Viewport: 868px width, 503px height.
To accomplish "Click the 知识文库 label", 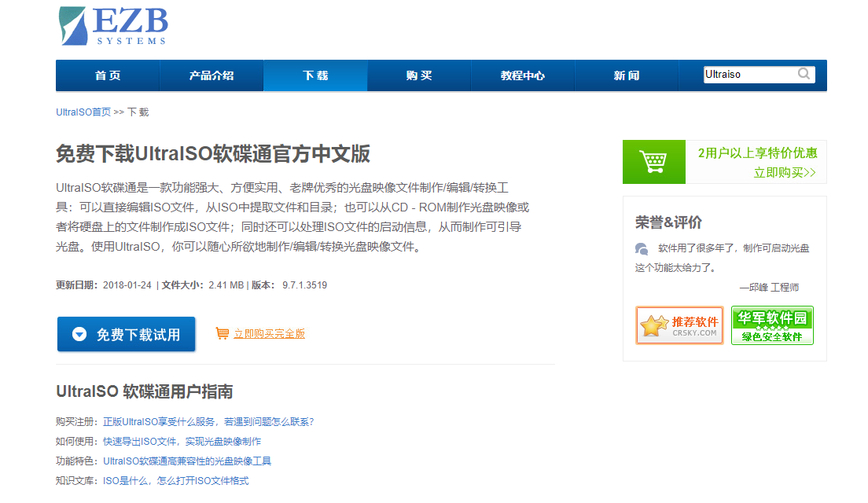I will pyautogui.click(x=77, y=481).
